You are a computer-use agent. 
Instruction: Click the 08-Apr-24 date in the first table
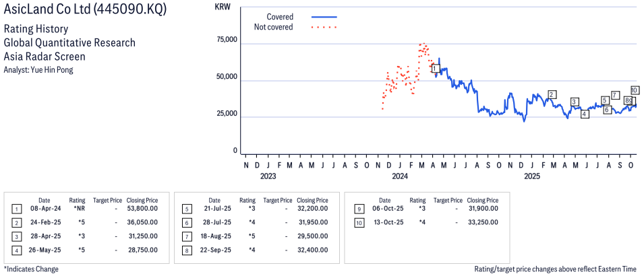coord(44,209)
